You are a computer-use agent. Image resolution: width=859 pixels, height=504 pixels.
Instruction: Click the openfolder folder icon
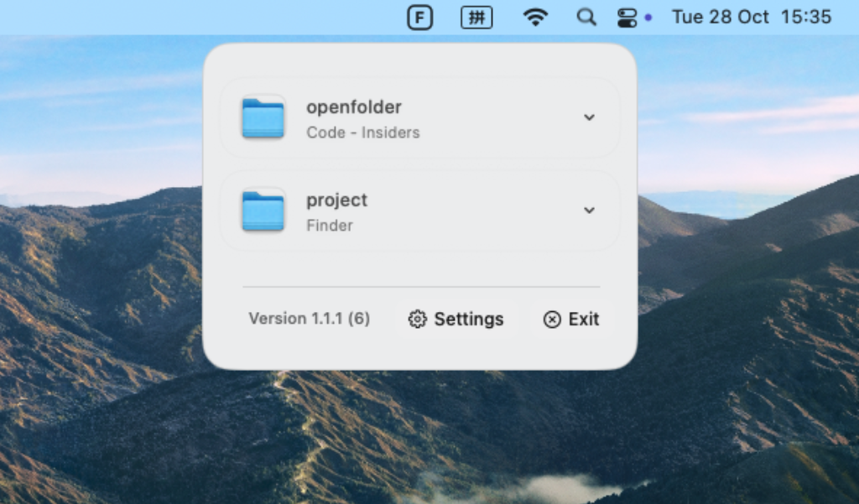263,117
